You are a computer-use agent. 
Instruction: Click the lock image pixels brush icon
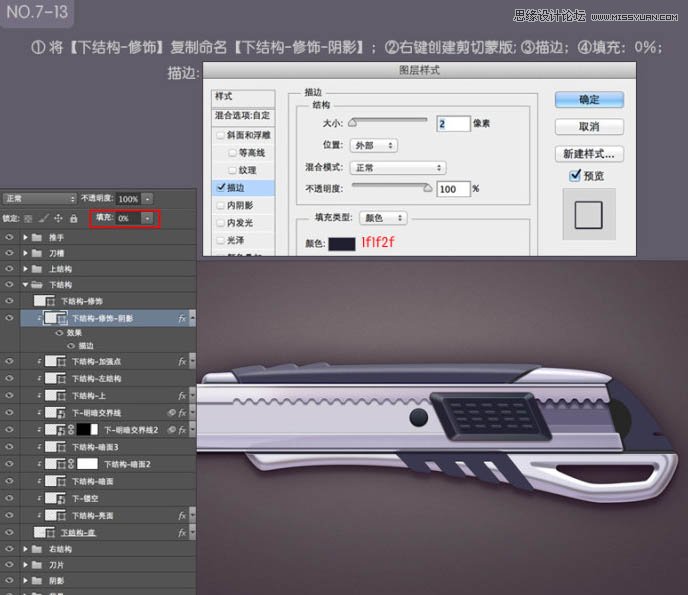[43, 218]
